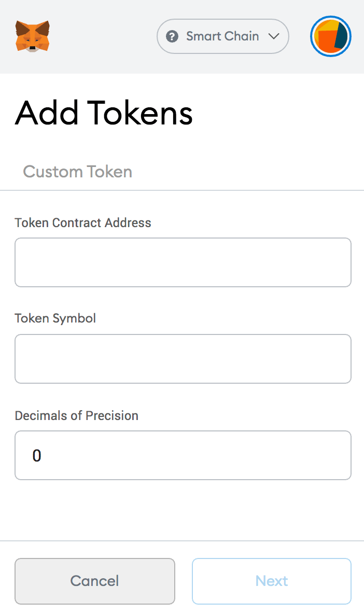Open the Smart Chain network selector
Viewport: 364px width, 615px height.
pyautogui.click(x=222, y=36)
